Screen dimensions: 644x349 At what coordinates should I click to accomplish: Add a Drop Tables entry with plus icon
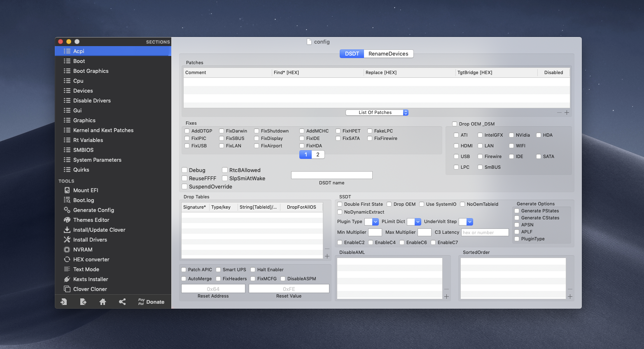(x=327, y=256)
